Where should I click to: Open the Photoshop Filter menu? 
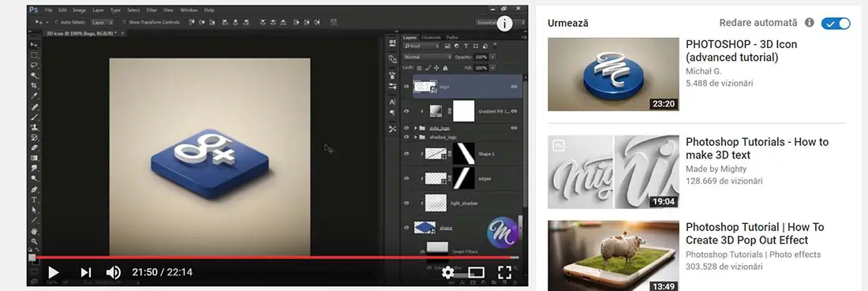(x=152, y=10)
